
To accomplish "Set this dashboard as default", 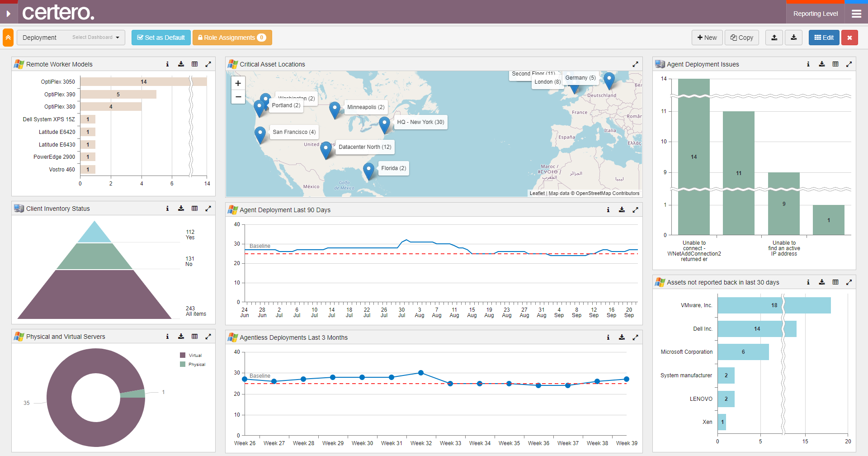I will [161, 38].
